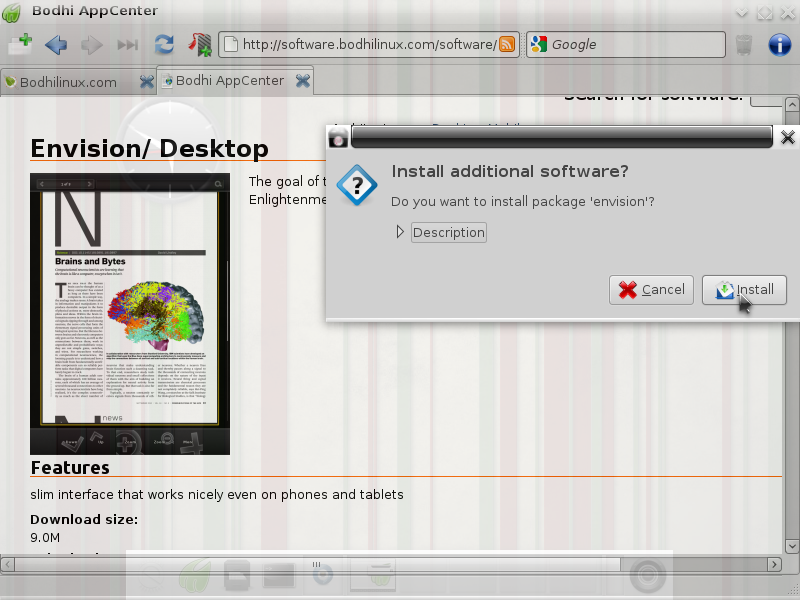Click the skip-forward next page icon
This screenshot has height=600, width=800.
coord(128,45)
